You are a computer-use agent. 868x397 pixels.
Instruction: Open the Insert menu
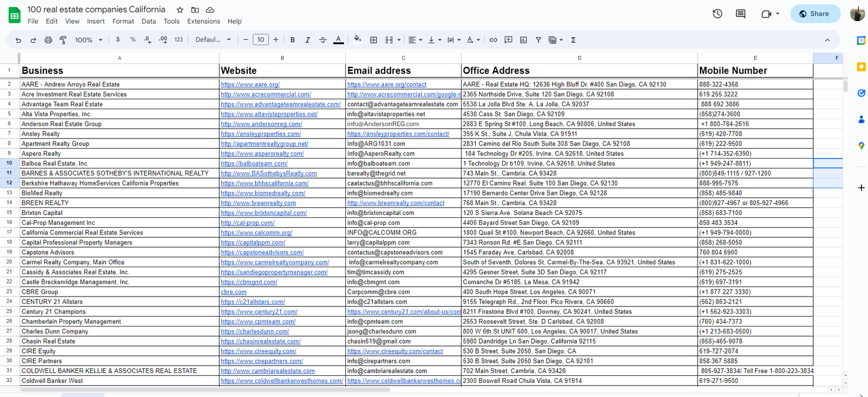96,21
